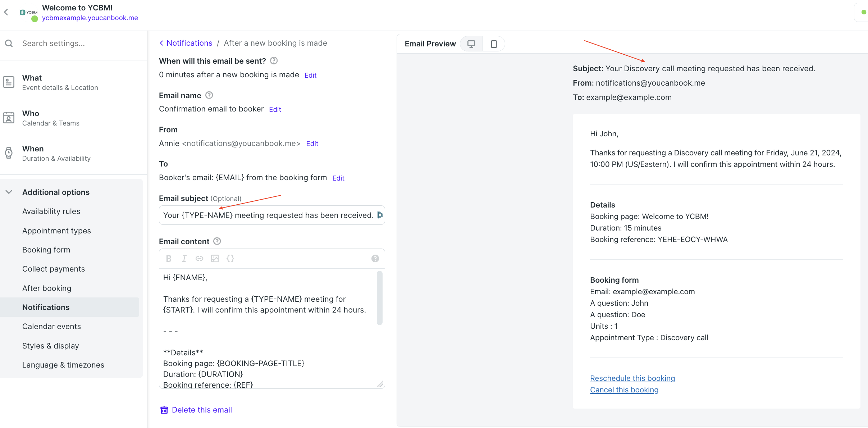
Task: Open the shorthand codes braces icon
Action: tap(230, 259)
